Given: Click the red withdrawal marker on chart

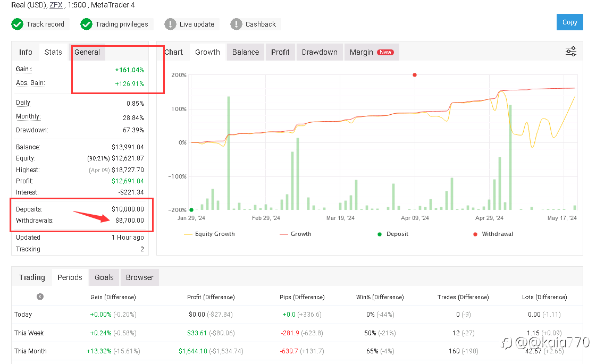Looking at the screenshot, I should tap(415, 75).
